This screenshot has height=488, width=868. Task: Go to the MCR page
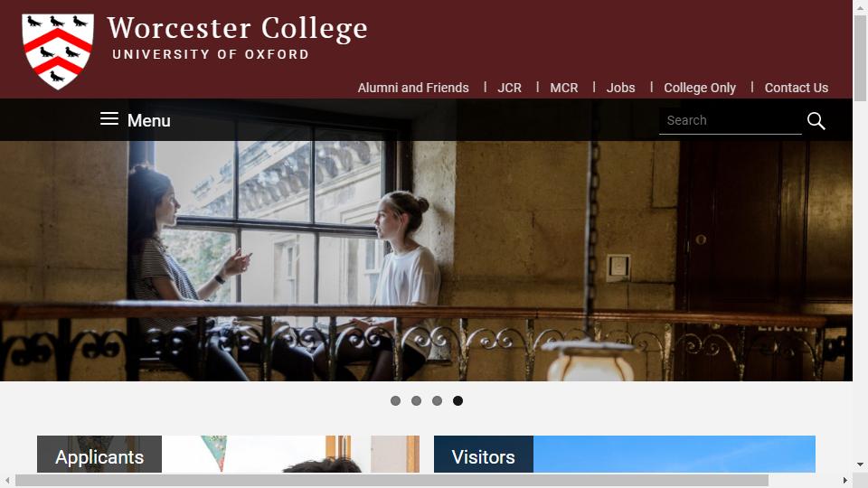click(564, 88)
